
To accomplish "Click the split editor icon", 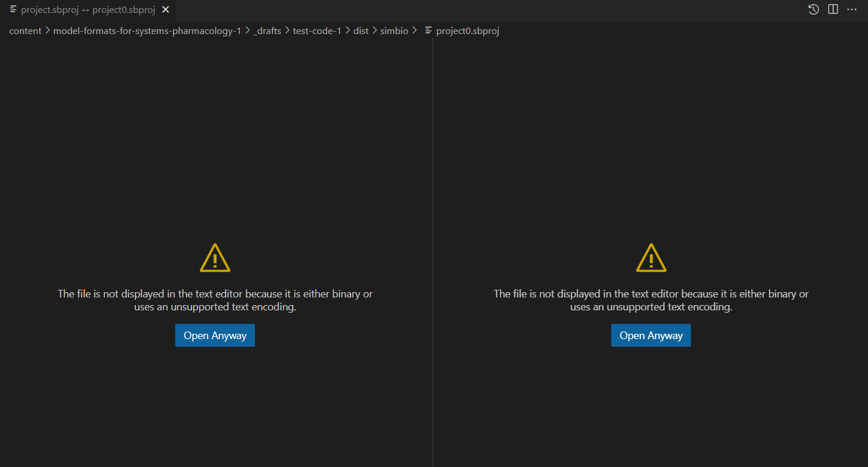I will click(x=833, y=9).
